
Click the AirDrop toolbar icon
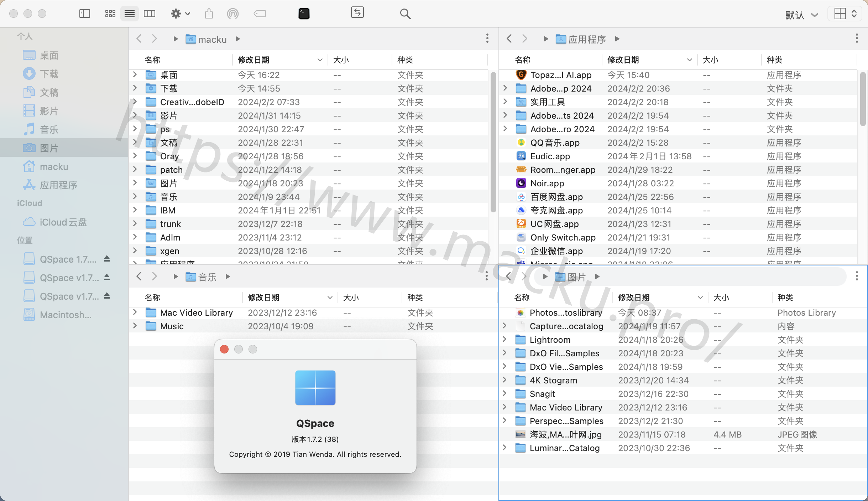pyautogui.click(x=233, y=14)
